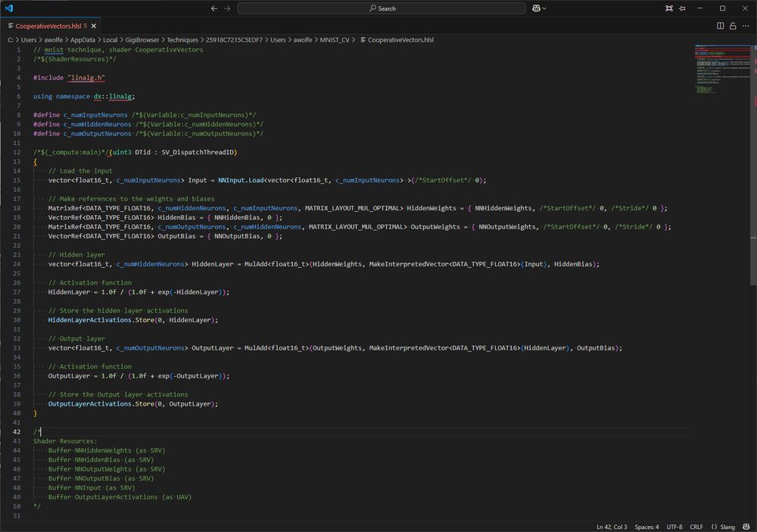Open the Copilot chat icon in title bar

(536, 8)
